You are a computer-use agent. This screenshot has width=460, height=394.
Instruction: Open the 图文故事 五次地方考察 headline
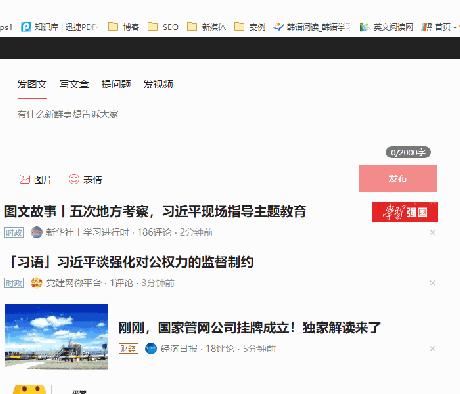[x=155, y=212]
